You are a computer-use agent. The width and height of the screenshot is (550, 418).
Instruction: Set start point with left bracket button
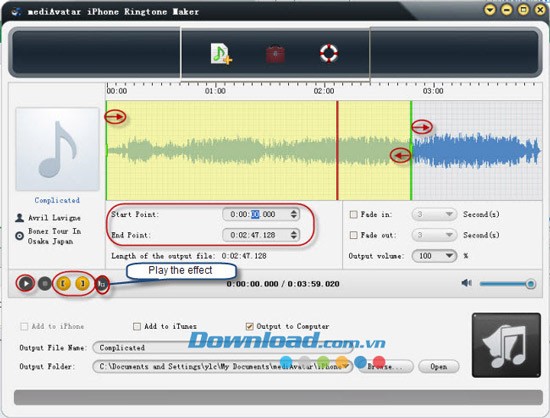tap(63, 283)
